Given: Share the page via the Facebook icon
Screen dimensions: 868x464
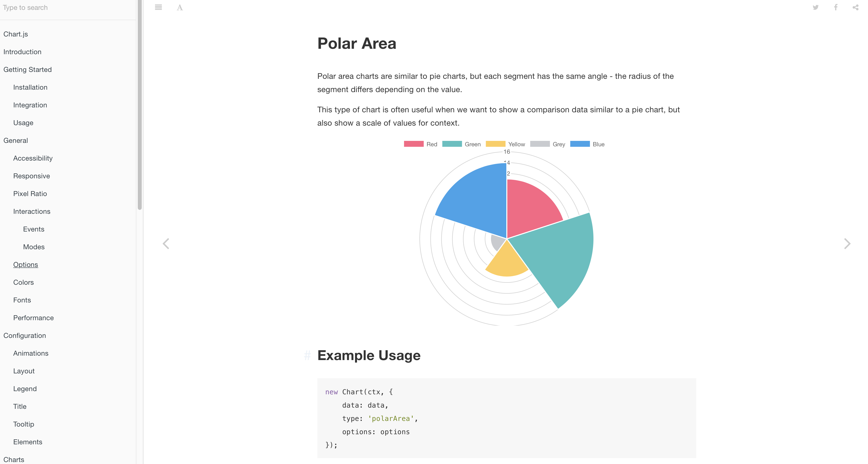Looking at the screenshot, I should point(836,7).
